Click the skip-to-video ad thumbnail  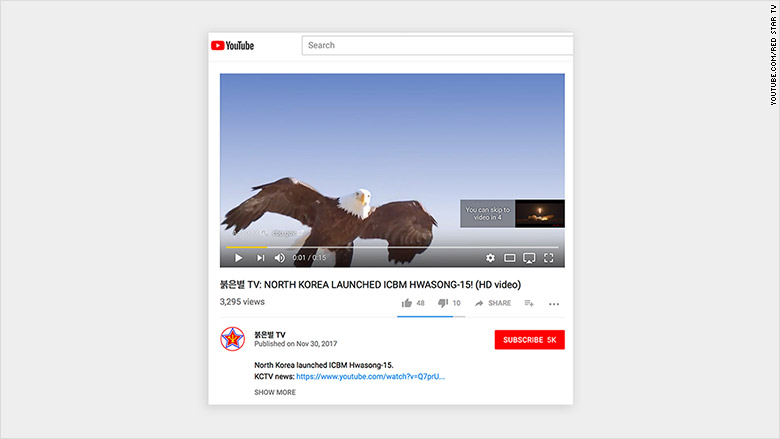point(540,214)
